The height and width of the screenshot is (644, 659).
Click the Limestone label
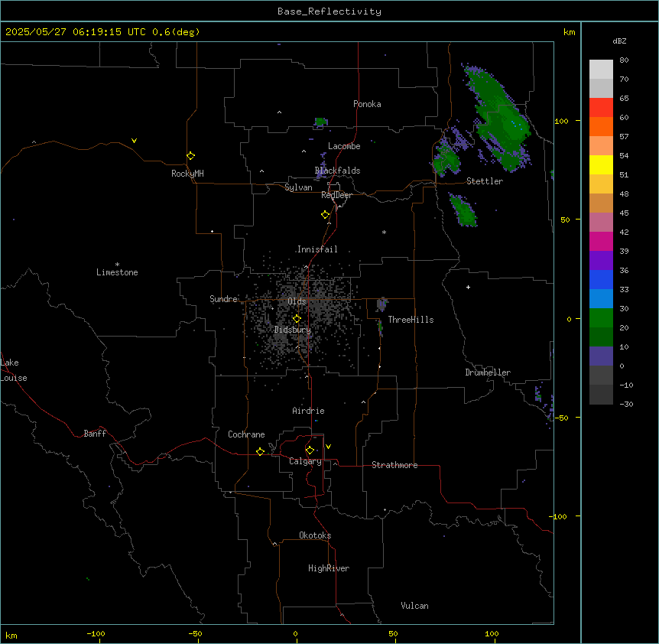(117, 272)
